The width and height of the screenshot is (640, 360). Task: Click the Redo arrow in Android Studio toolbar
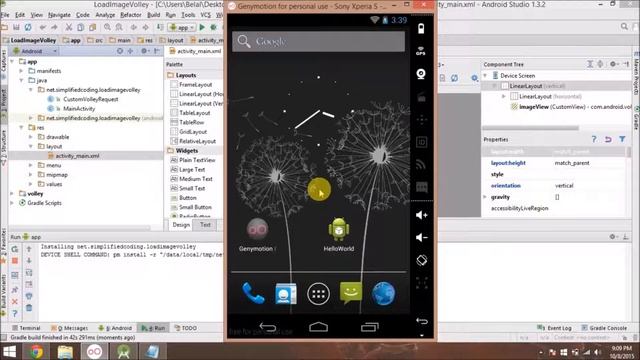[54, 27]
